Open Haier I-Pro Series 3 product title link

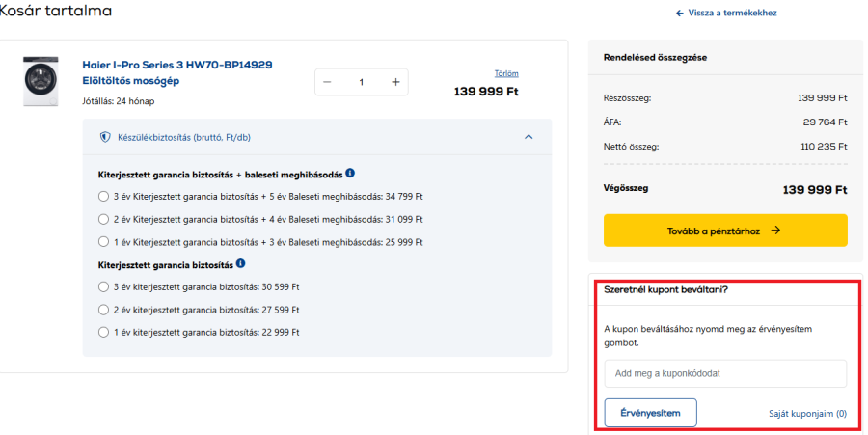pos(177,72)
